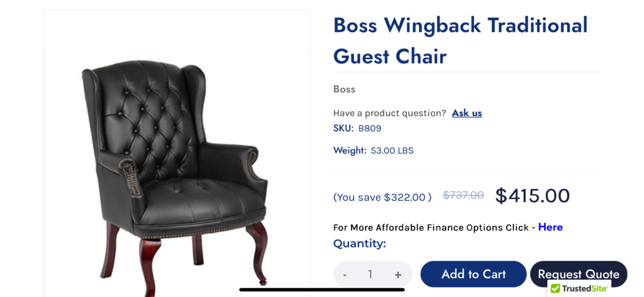Click the Have a product question text

389,113
